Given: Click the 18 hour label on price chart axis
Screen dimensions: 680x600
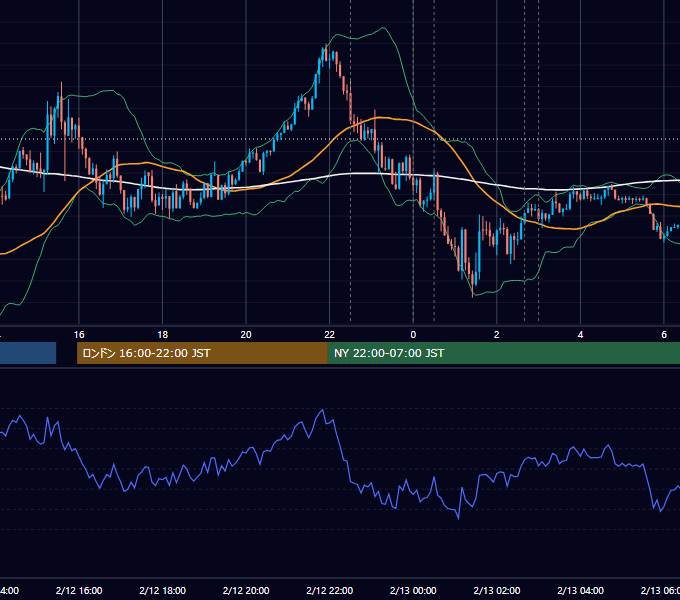Looking at the screenshot, I should [163, 335].
